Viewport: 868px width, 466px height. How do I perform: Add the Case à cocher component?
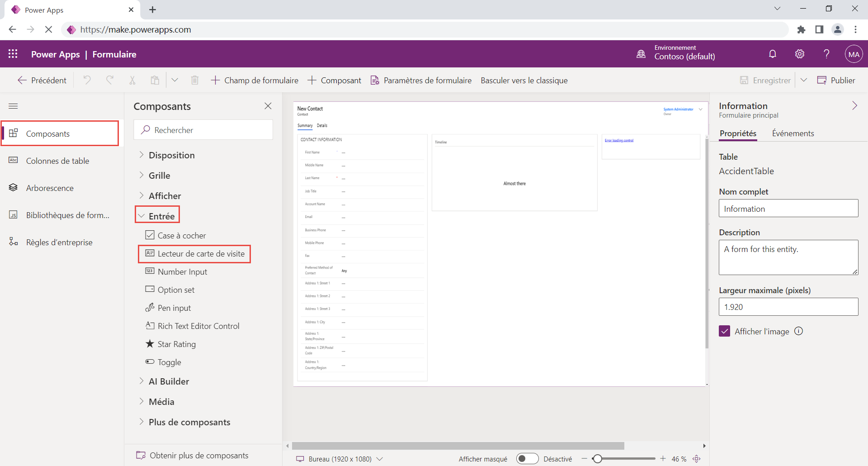(175, 236)
